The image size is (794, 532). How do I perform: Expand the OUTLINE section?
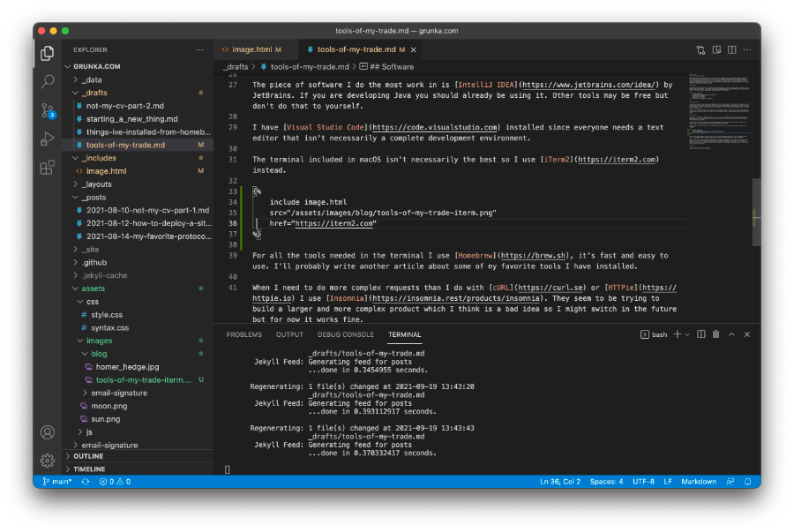[138, 456]
